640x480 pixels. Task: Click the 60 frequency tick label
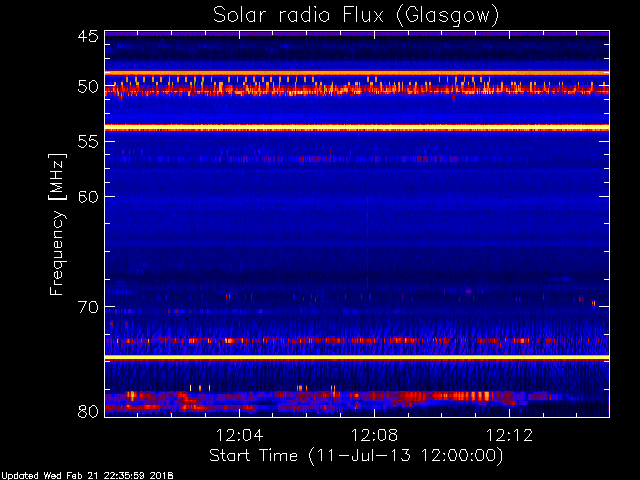click(88, 197)
